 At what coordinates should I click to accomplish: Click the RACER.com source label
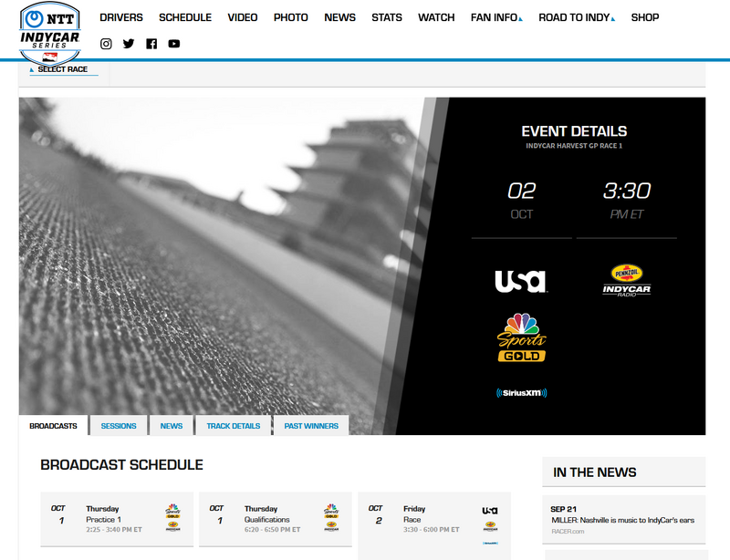pos(568,531)
